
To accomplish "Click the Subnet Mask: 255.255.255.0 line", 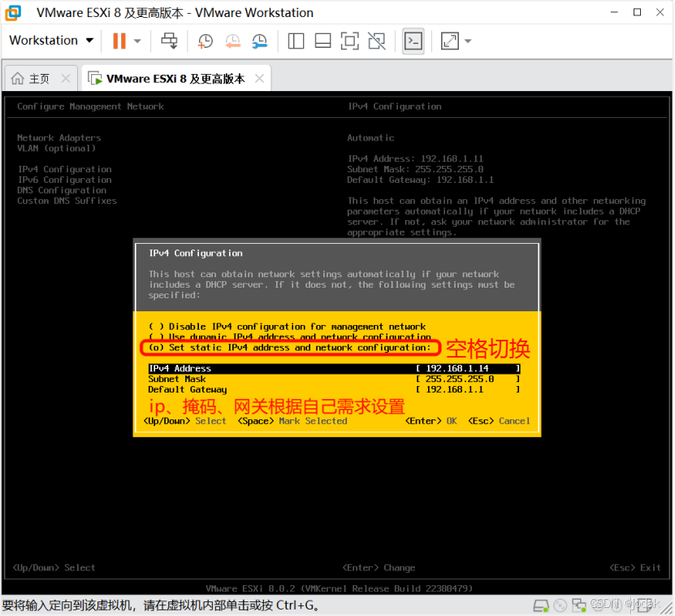I will pos(415,169).
